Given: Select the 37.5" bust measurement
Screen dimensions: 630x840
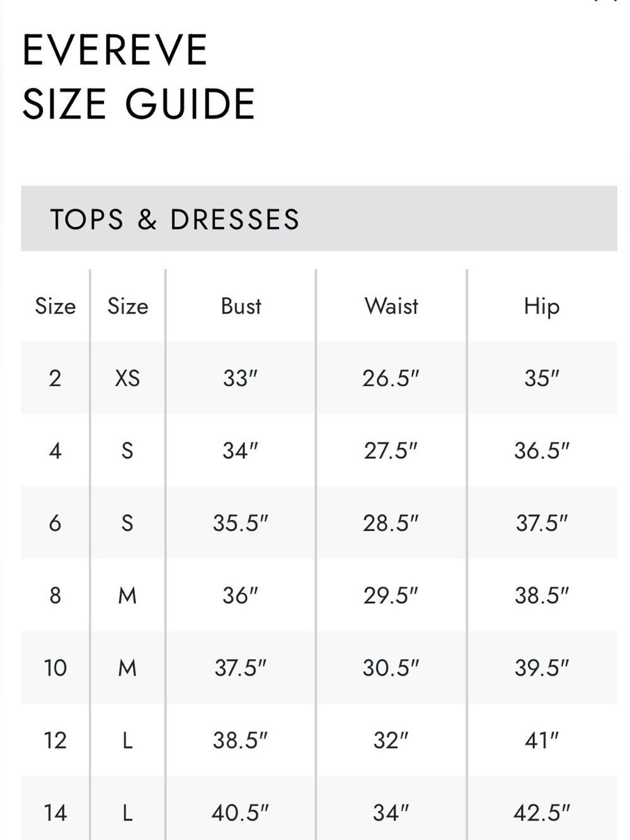Looking at the screenshot, I should pyautogui.click(x=241, y=668).
